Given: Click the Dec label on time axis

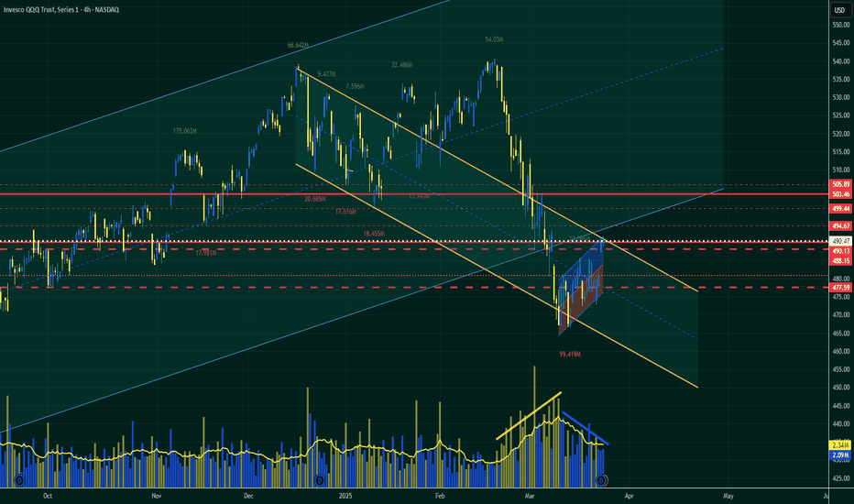Looking at the screenshot, I should pos(248,496).
